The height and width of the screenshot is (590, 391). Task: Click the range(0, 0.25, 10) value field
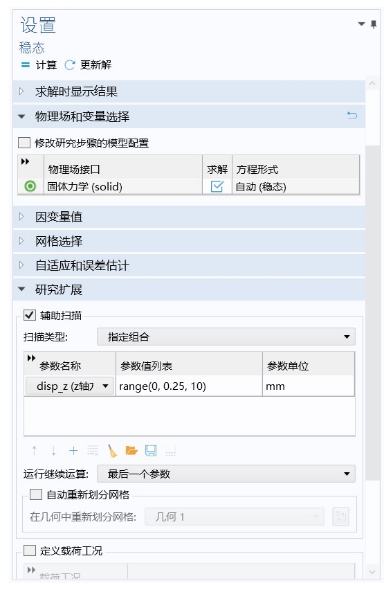[x=189, y=386]
